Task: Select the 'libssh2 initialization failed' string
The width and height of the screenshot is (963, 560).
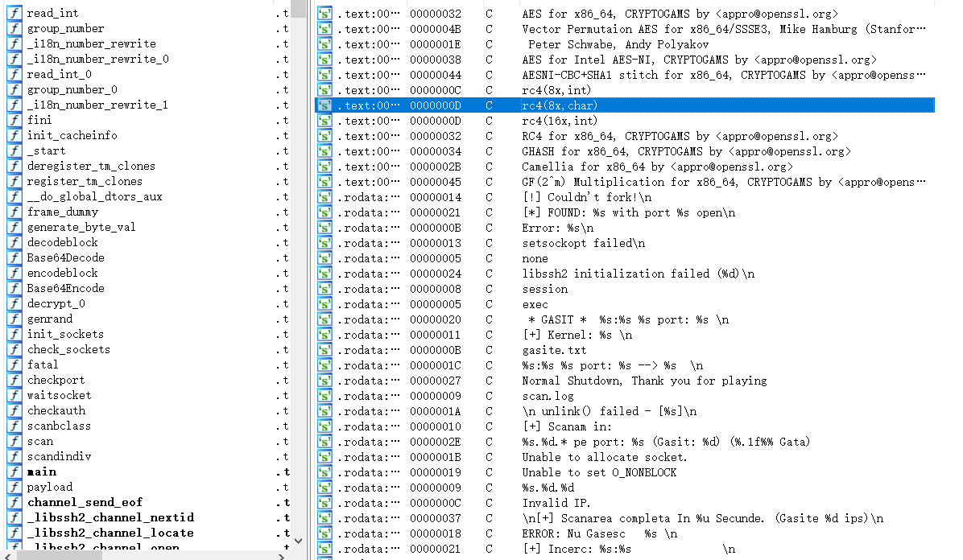Action: tap(638, 274)
